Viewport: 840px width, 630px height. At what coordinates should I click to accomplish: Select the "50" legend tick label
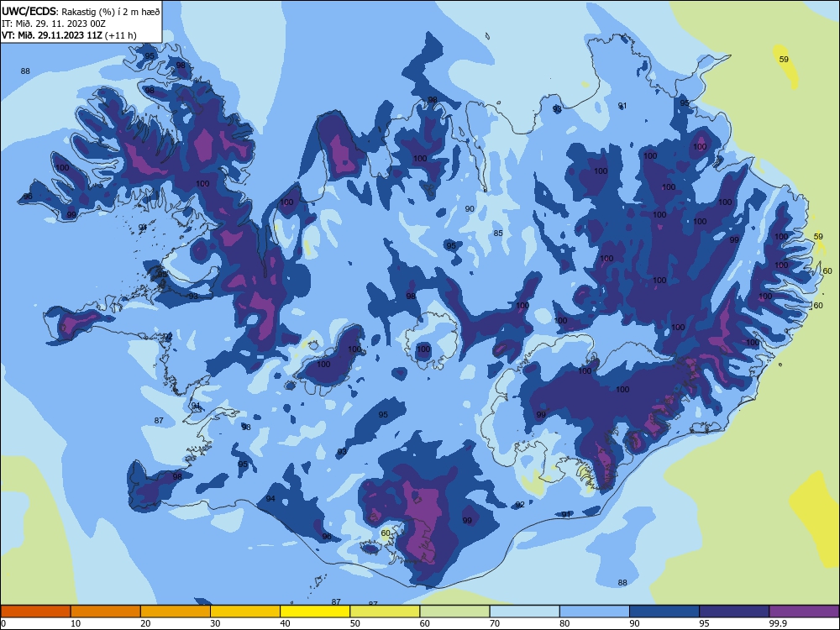pyautogui.click(x=355, y=623)
